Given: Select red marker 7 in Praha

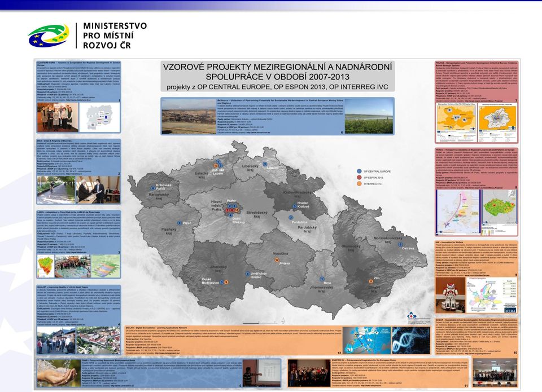Looking at the screenshot, I should click(228, 210).
